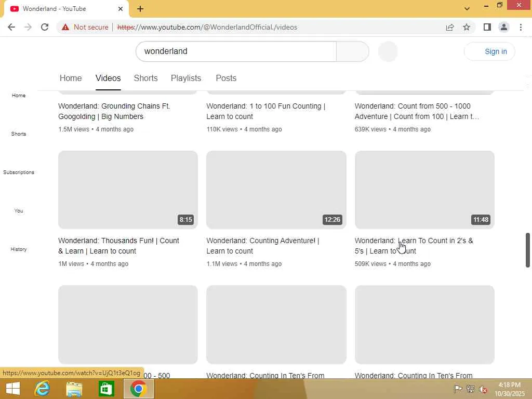Click the search button beside the search box

[353, 51]
